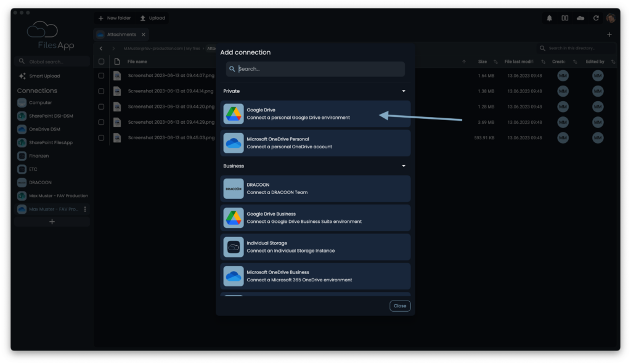Open Max Muster - FAV Production connection
This screenshot has height=364, width=631.
53,196
